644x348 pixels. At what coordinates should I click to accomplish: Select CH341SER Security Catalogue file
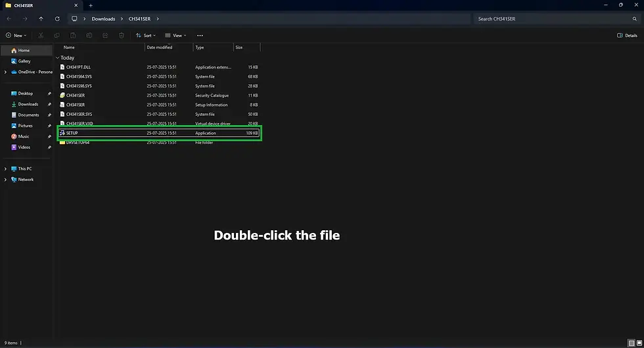[159, 95]
